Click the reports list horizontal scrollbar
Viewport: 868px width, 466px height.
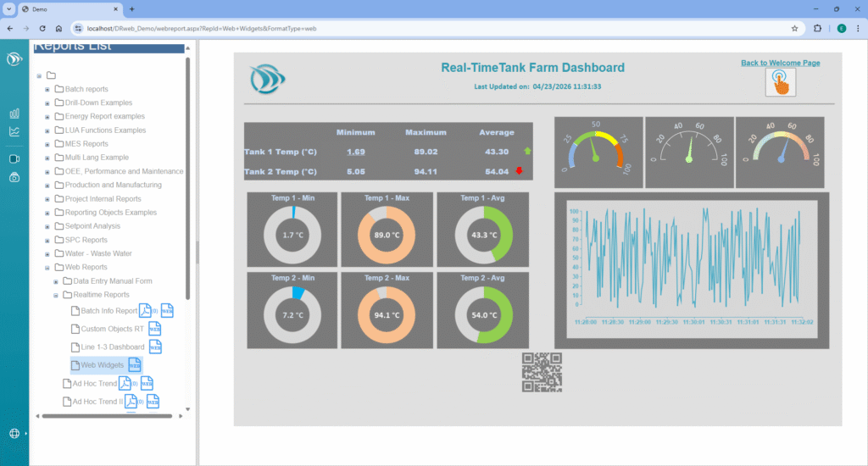pyautogui.click(x=107, y=416)
